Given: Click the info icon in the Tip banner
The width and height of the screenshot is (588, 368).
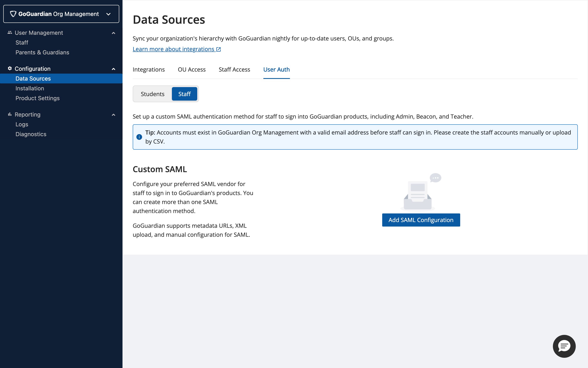Looking at the screenshot, I should [x=139, y=137].
